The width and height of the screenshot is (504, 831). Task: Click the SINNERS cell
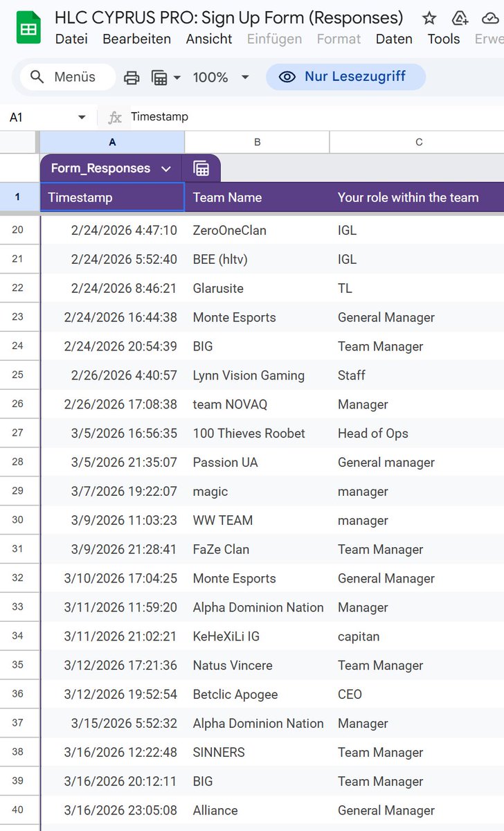point(257,752)
